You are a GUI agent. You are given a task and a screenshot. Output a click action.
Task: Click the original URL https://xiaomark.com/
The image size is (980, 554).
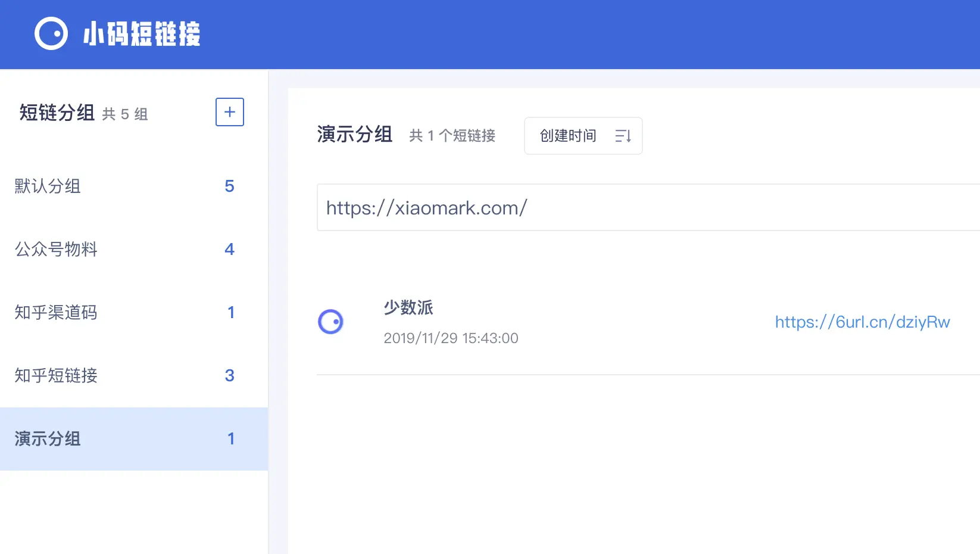[426, 208]
